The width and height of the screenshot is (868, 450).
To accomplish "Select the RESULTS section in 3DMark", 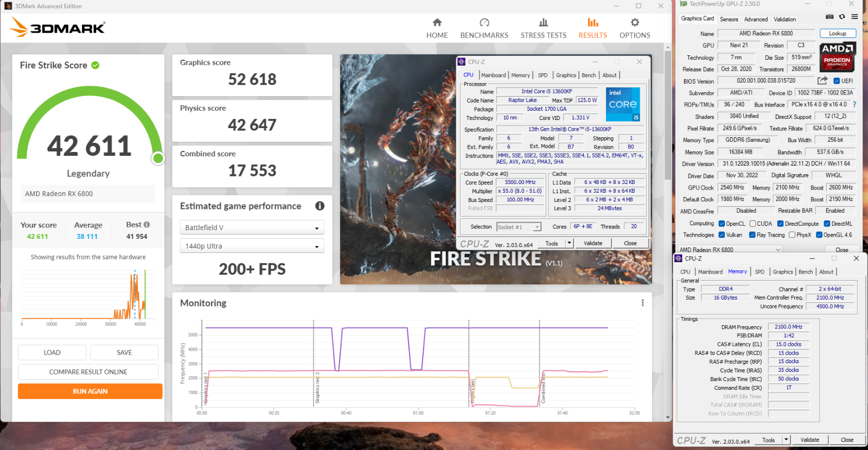I will pos(592,29).
